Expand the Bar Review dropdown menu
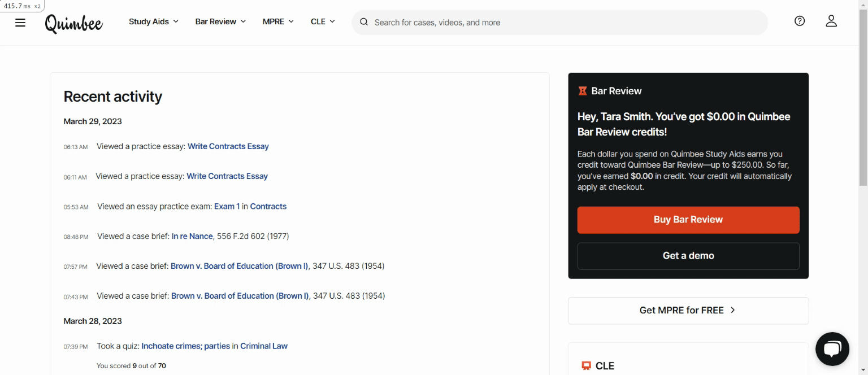 point(220,21)
